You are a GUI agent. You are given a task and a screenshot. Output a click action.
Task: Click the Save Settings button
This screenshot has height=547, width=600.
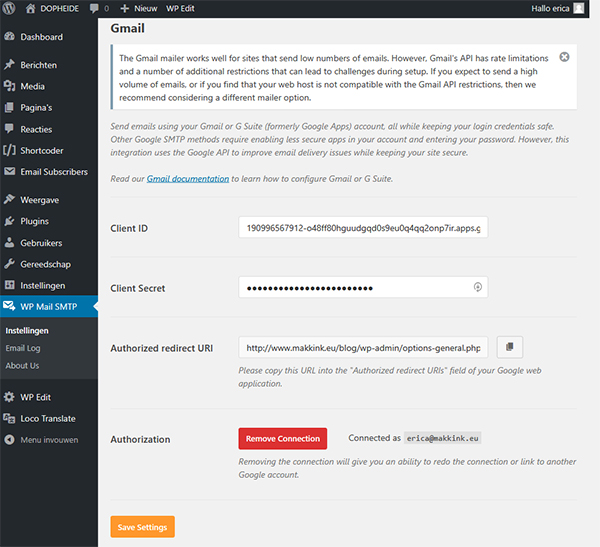point(142,527)
